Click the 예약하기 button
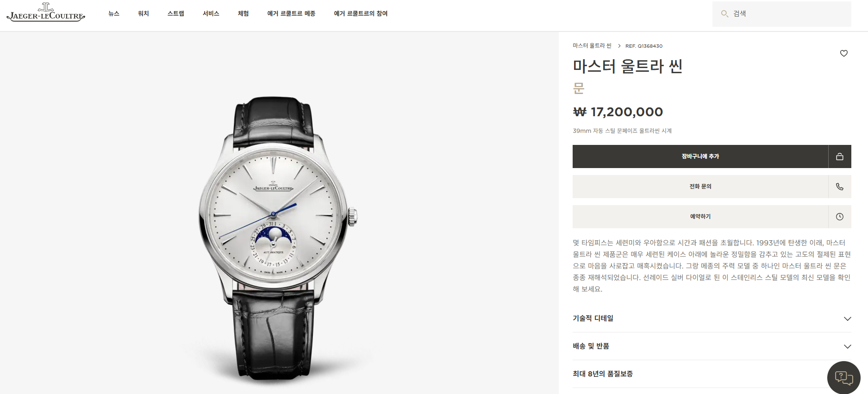868x394 pixels. coord(700,217)
